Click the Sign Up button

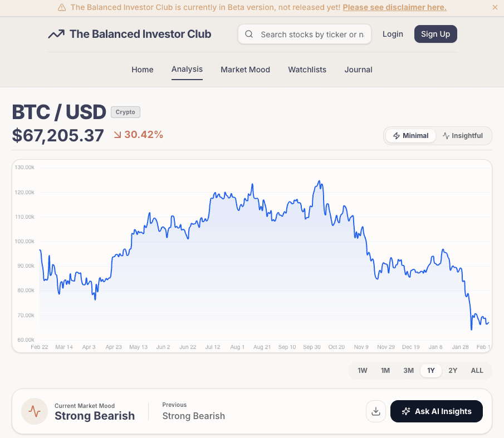pos(436,34)
